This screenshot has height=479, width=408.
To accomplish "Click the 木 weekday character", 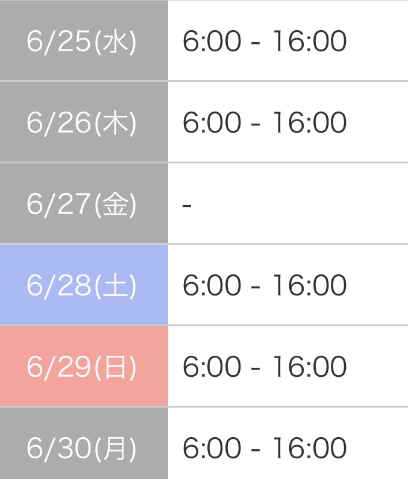I will (115, 123).
